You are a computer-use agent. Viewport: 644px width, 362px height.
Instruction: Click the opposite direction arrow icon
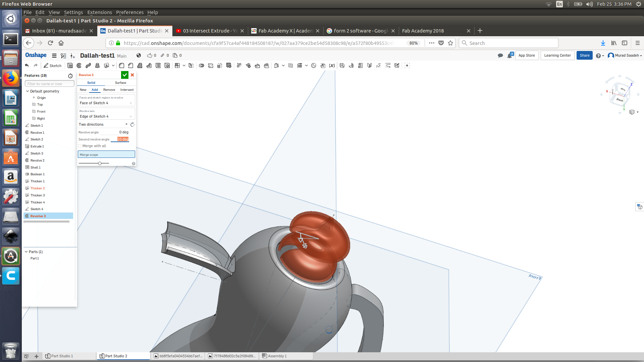pos(132,125)
